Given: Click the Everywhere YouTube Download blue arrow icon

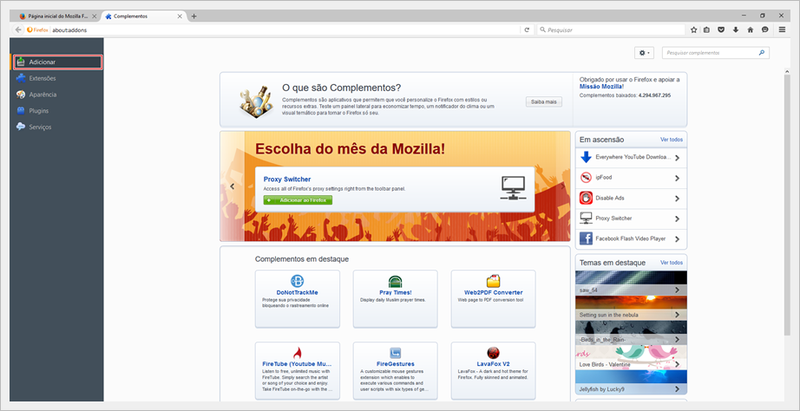Looking at the screenshot, I should [x=586, y=157].
